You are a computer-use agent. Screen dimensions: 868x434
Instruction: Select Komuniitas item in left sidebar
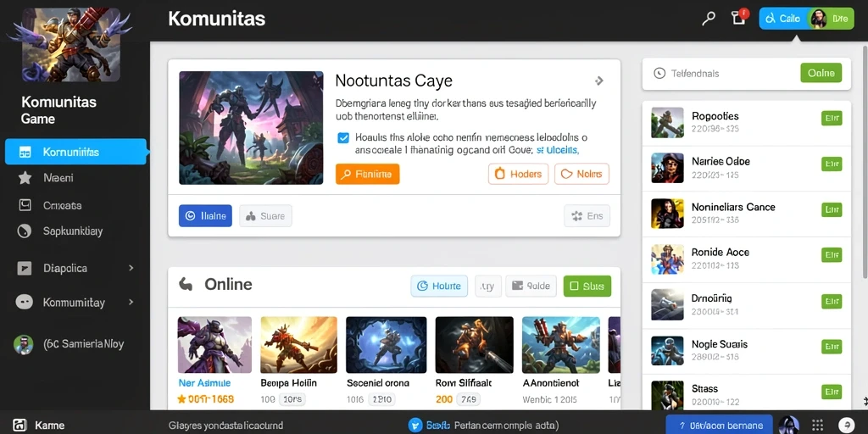coord(75,152)
